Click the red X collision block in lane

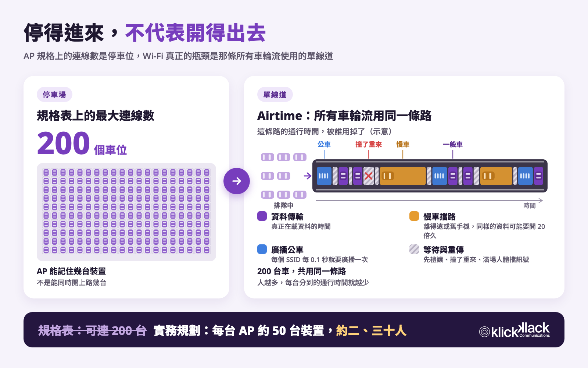(x=369, y=176)
